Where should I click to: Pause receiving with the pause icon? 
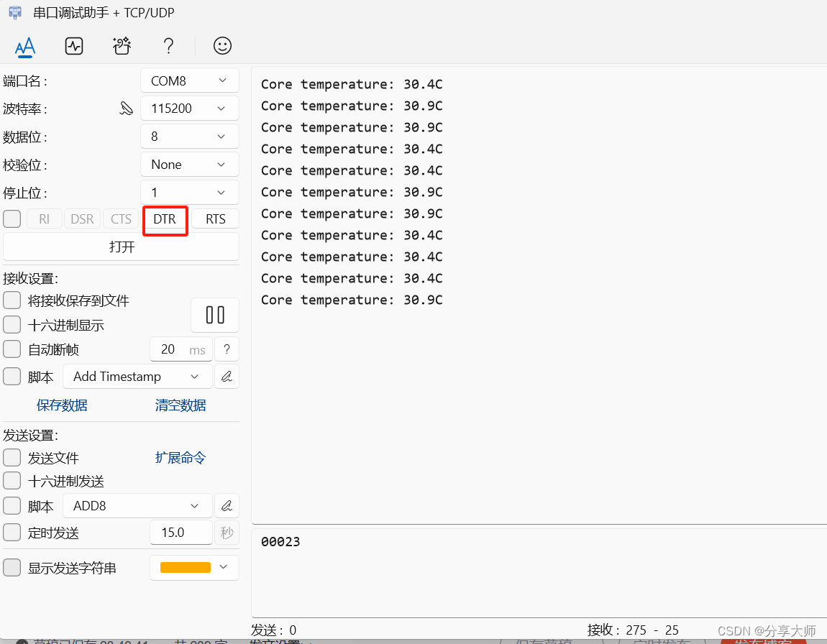(x=214, y=315)
